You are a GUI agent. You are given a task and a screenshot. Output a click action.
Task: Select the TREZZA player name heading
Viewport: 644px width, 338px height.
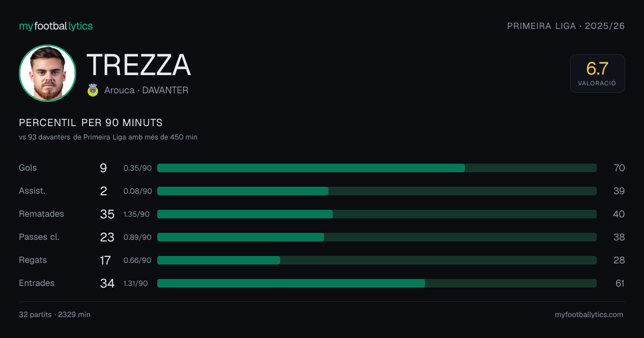[138, 65]
